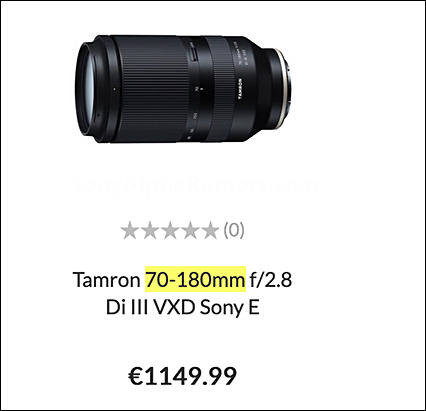Set rating with the fourth star
Image resolution: width=426 pixels, height=411 pixels.
[190, 230]
